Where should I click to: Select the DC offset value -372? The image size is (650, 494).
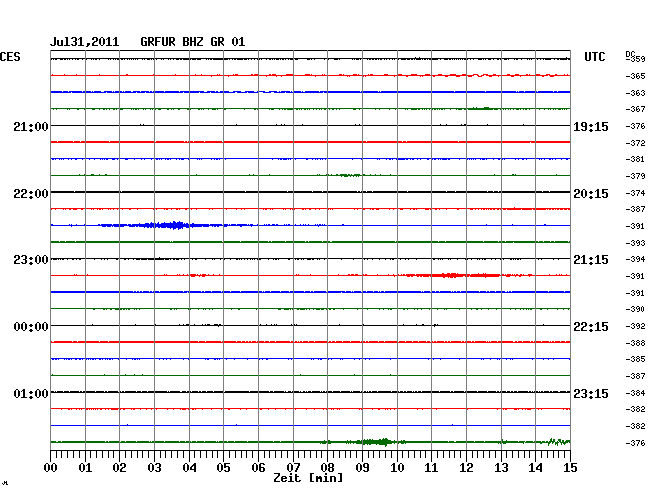[x=635, y=143]
